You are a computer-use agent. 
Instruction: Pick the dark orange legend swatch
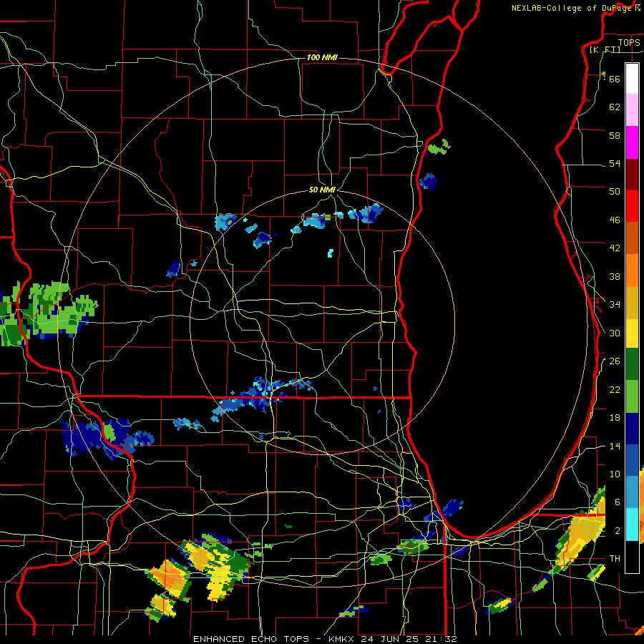pos(632,238)
